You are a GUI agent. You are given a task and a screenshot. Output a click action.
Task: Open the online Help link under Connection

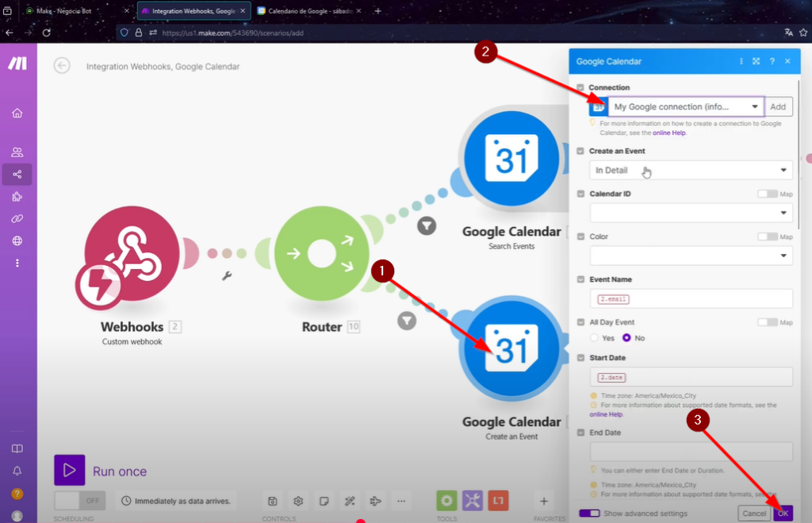(x=669, y=133)
